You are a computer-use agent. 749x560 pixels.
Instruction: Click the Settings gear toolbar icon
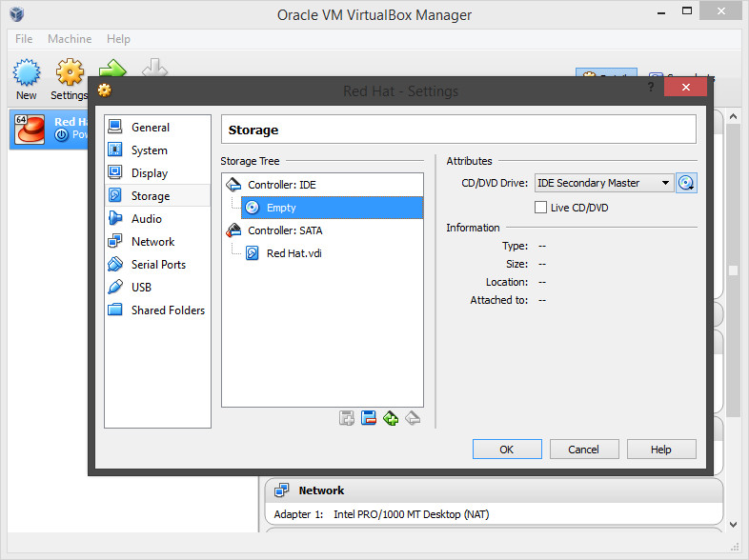coord(70,72)
